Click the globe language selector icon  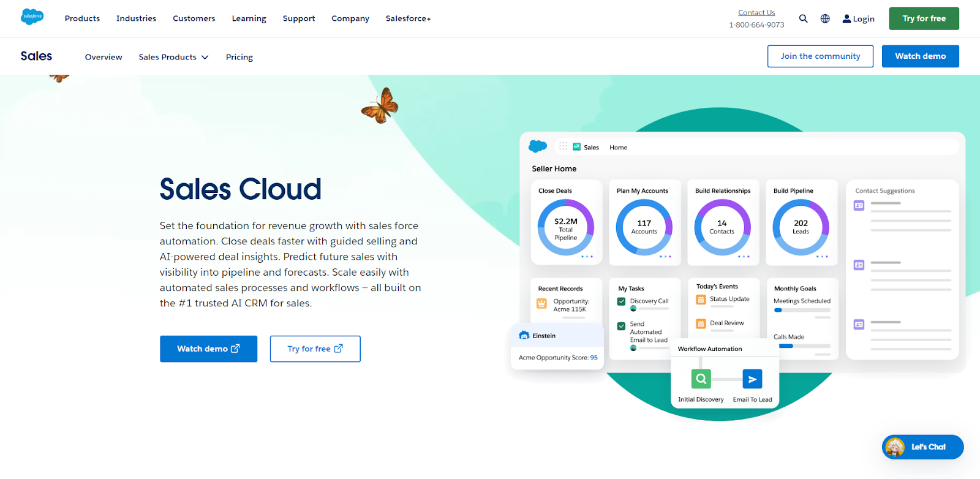(825, 18)
